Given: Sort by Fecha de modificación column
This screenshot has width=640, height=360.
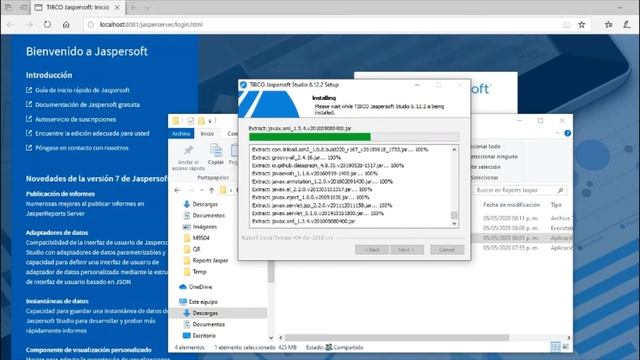Looking at the screenshot, I should coord(511,205).
